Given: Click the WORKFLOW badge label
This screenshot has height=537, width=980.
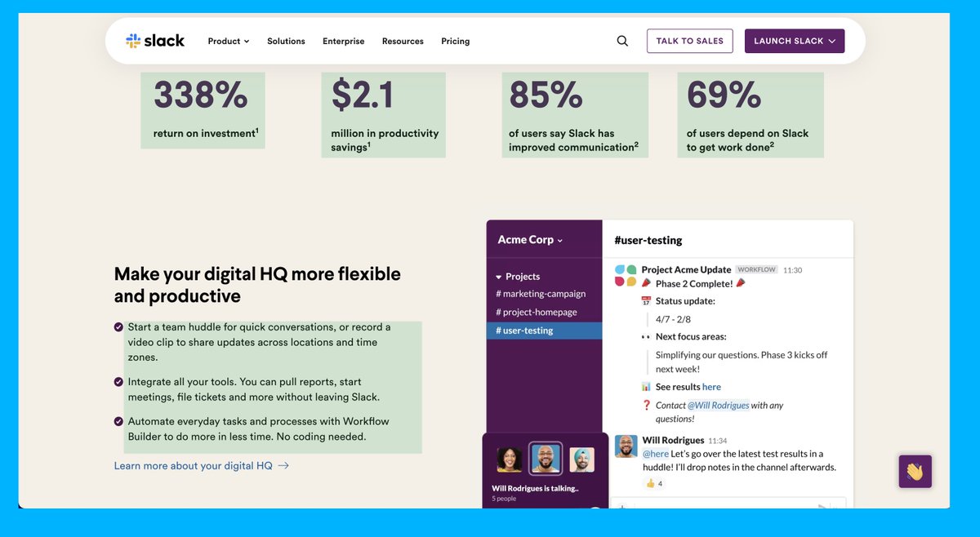Looking at the screenshot, I should pyautogui.click(x=757, y=269).
